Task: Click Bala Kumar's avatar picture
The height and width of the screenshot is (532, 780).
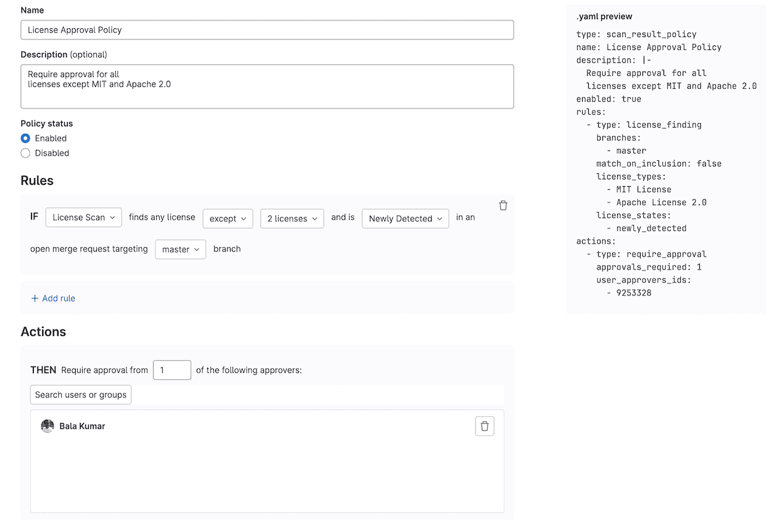Action: point(47,427)
